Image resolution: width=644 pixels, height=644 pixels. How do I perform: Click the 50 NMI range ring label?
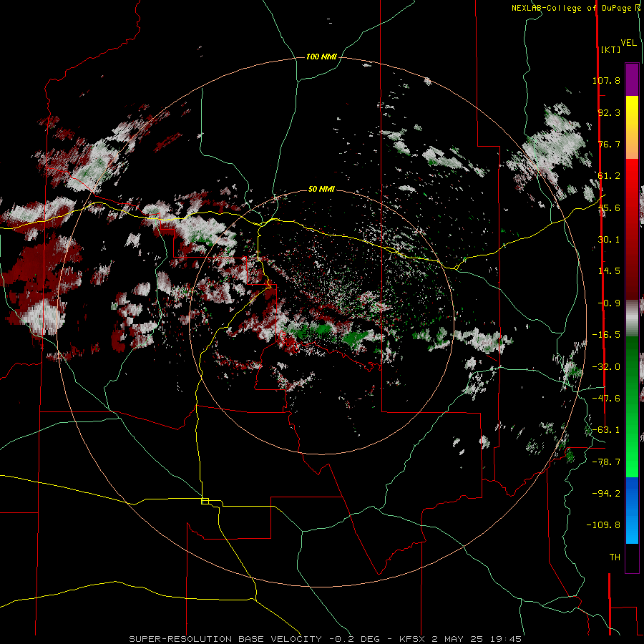coord(321,190)
